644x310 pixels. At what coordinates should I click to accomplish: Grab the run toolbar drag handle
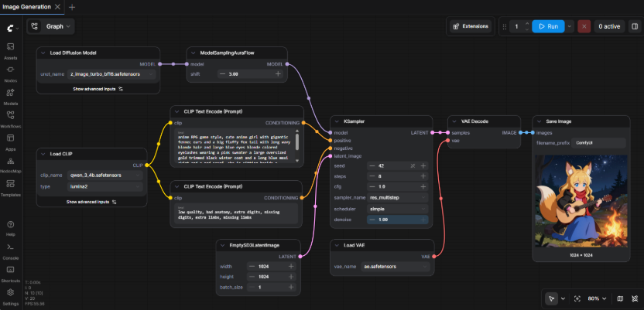click(x=505, y=26)
